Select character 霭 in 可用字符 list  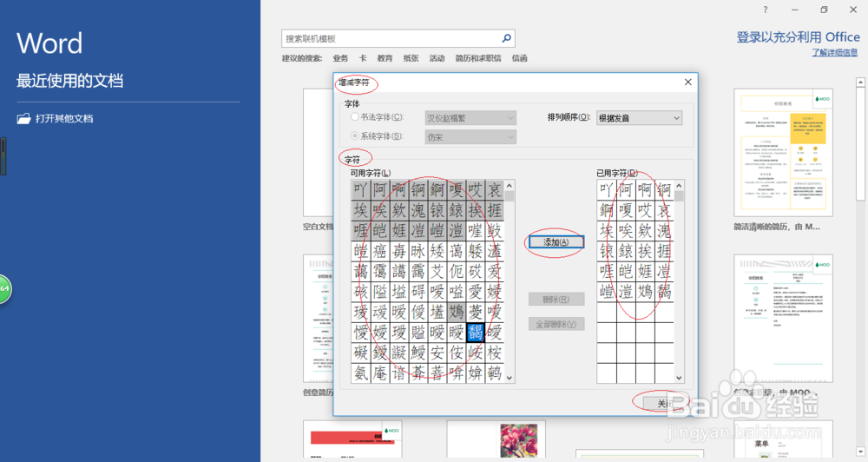click(380, 271)
